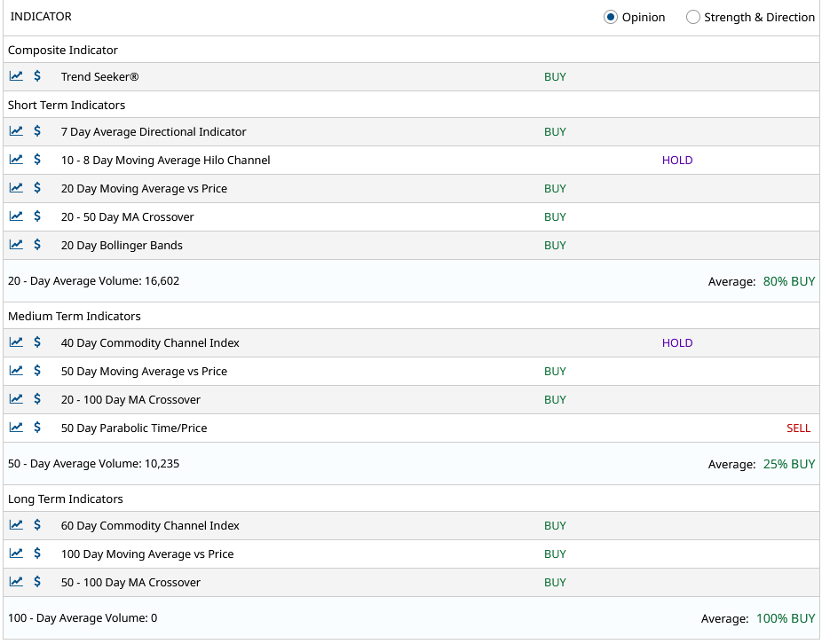Open chart icon for 60 Day Commodity Channel Index
This screenshot has height=644, width=822.
[x=16, y=524]
